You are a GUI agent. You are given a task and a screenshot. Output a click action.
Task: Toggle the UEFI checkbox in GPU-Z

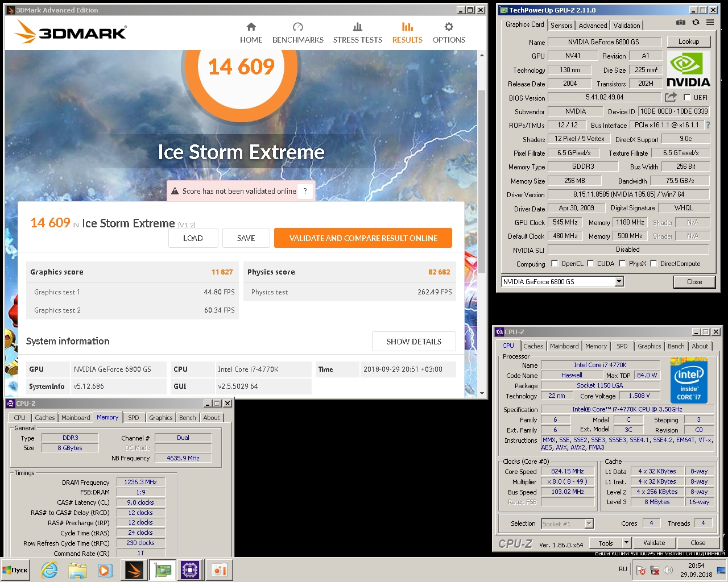(687, 97)
